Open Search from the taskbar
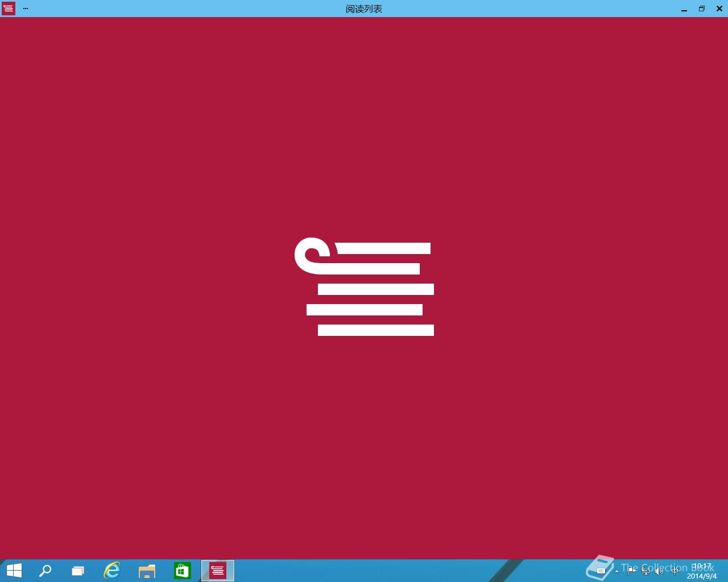The height and width of the screenshot is (582, 728). pyautogui.click(x=45, y=571)
